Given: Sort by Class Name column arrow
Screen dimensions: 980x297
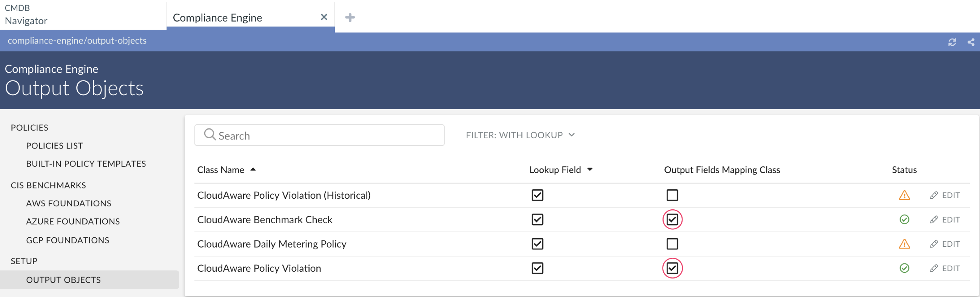Looking at the screenshot, I should [253, 169].
